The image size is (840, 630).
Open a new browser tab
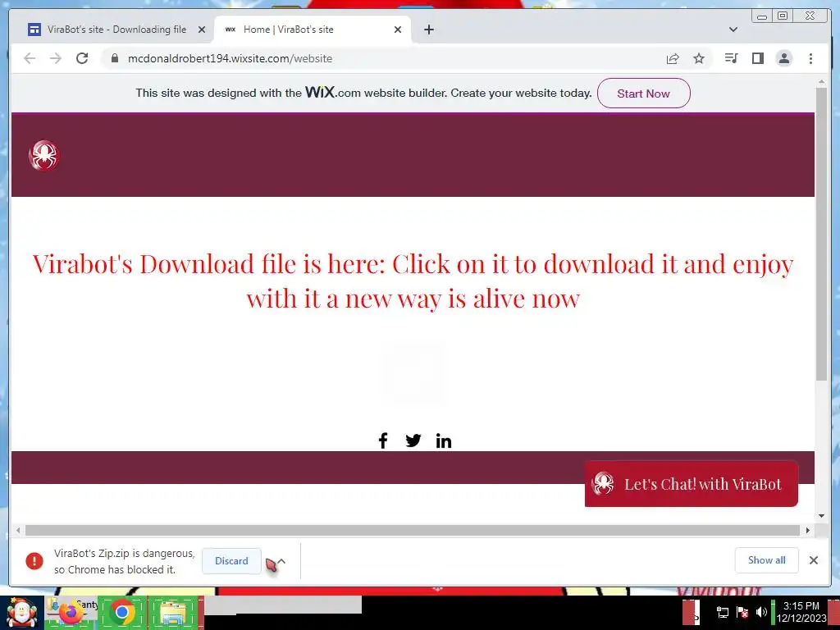pyautogui.click(x=428, y=30)
